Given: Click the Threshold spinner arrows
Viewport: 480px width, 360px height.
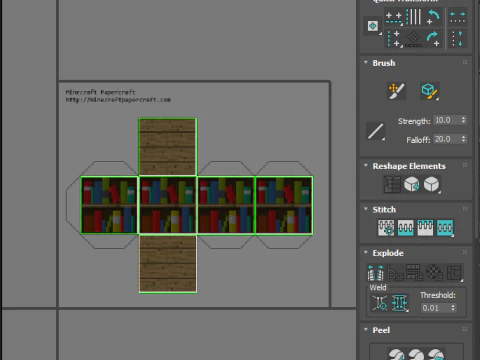Looking at the screenshot, I should [x=453, y=308].
